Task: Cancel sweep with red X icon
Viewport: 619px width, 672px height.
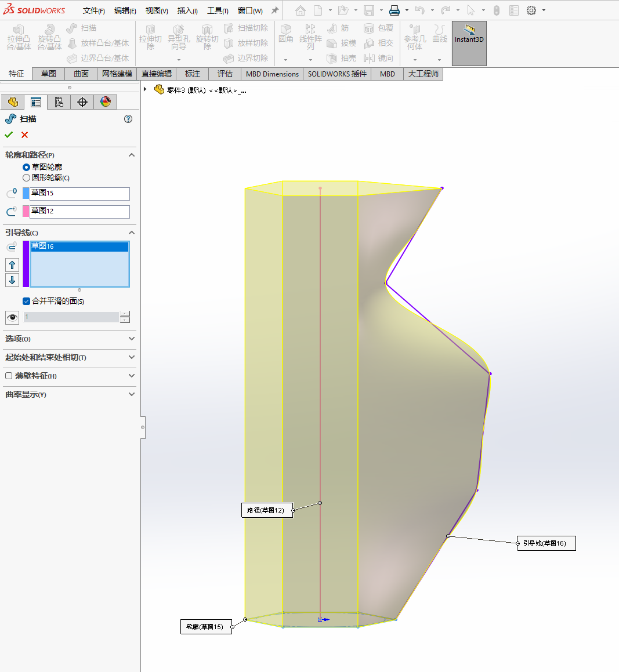Action: coord(24,135)
